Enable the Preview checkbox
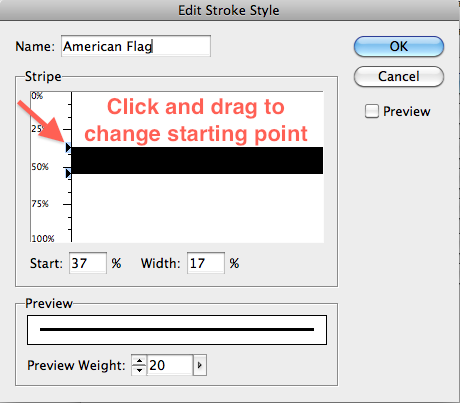This screenshot has height=403, width=460. pyautogui.click(x=372, y=111)
